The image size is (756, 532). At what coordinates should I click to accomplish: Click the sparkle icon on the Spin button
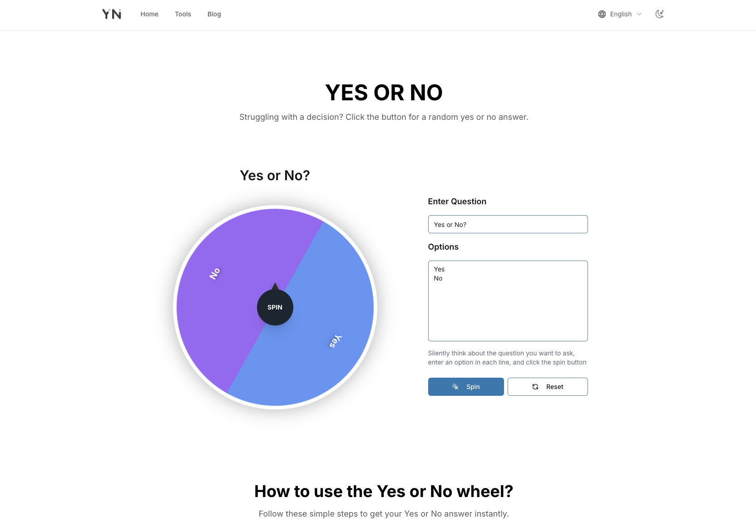[455, 387]
